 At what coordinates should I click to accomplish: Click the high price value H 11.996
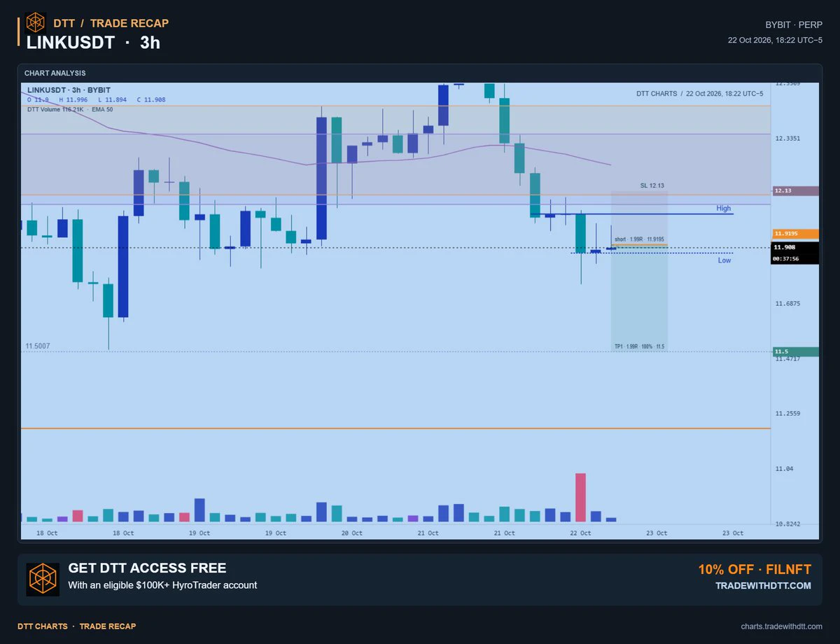tap(75, 99)
